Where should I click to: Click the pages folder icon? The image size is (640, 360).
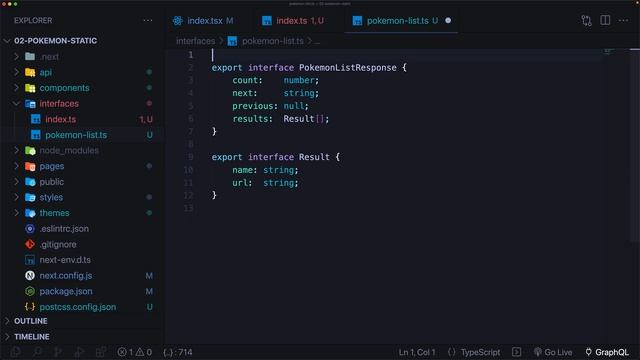pos(30,166)
